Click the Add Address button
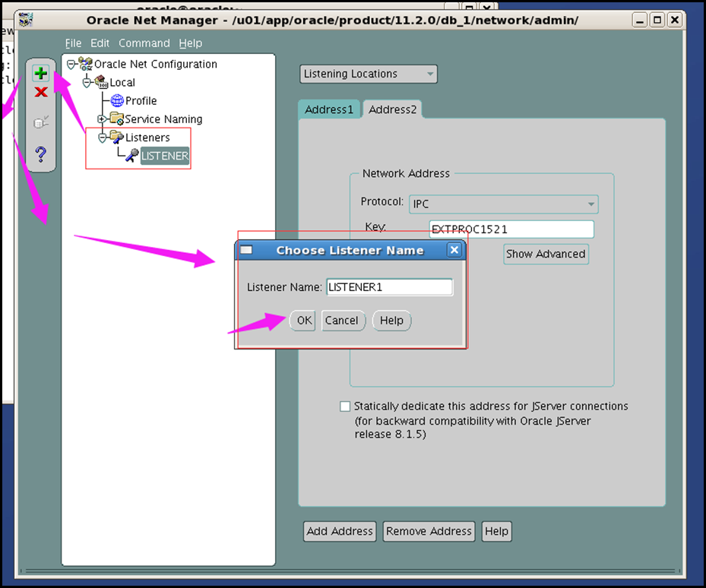This screenshot has width=706, height=588. coord(340,531)
